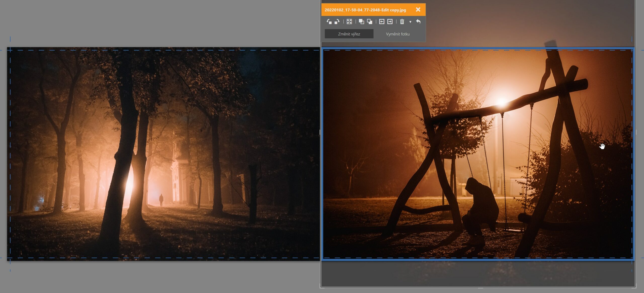The height and width of the screenshot is (293, 644).
Task: Click the curved undo arrow icon
Action: (418, 22)
